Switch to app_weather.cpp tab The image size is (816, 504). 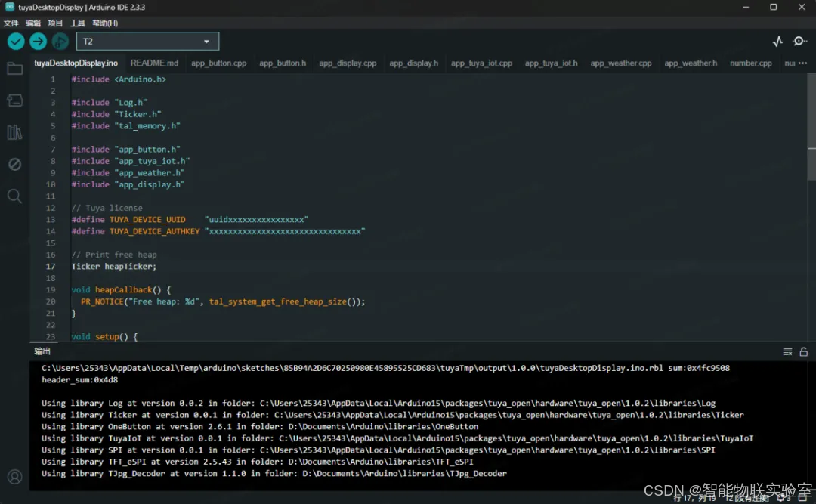pos(621,63)
